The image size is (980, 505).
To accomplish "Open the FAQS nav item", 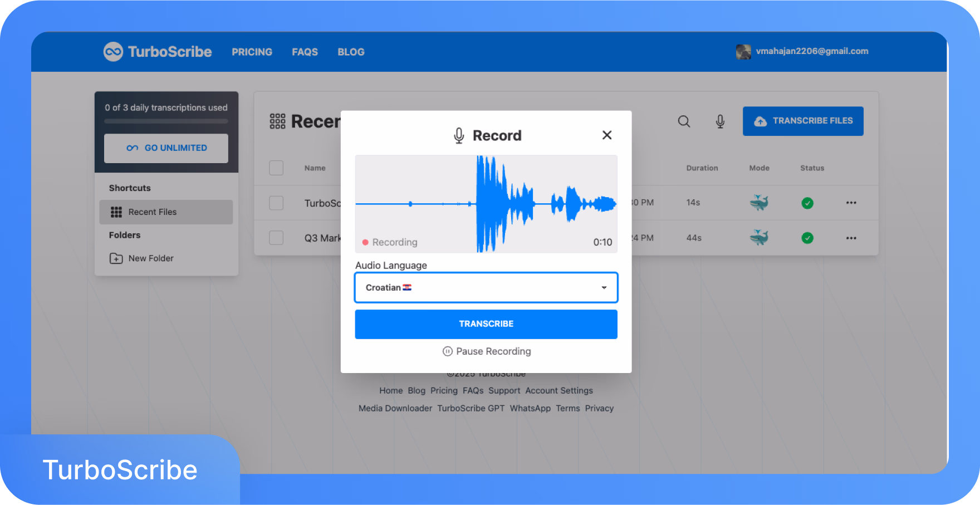I will pyautogui.click(x=305, y=52).
